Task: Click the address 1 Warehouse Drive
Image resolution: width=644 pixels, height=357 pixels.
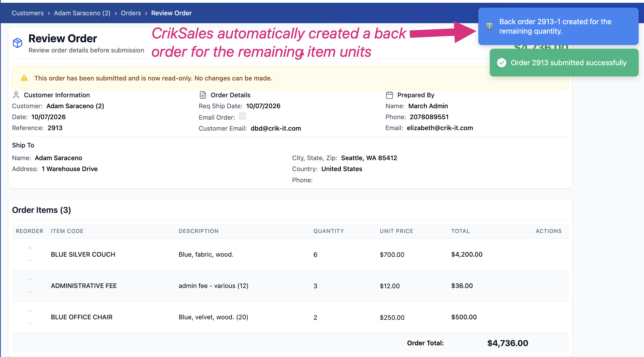Action: [x=70, y=169]
